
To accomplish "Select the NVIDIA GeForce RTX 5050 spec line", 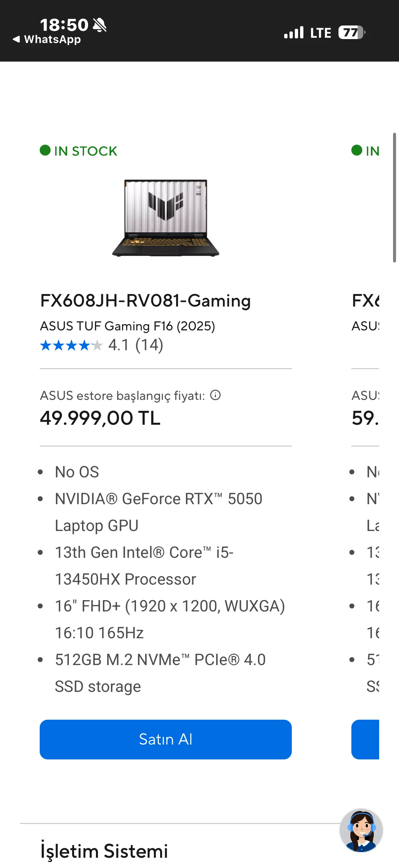I will click(158, 499).
